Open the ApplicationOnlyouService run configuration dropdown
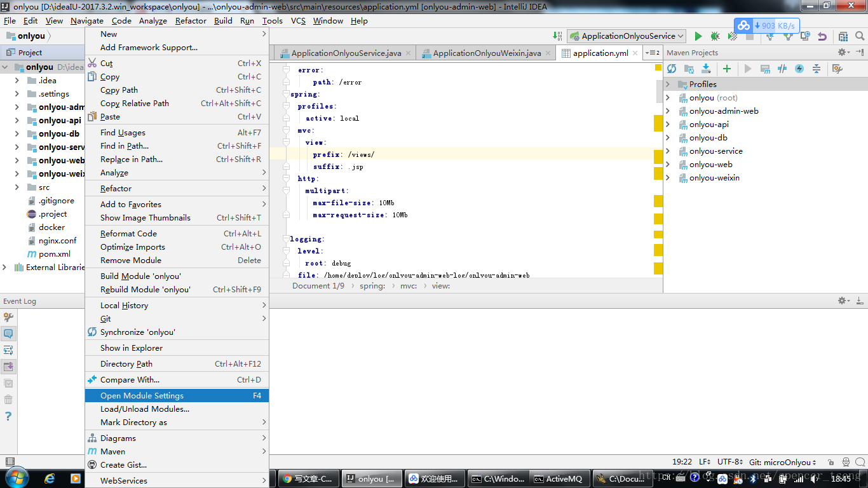The height and width of the screenshot is (488, 868). 627,36
